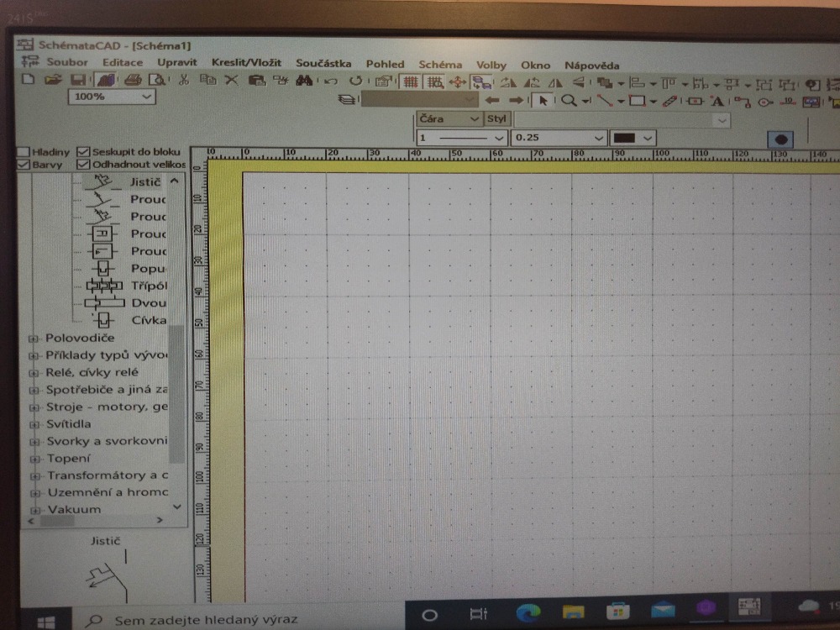Toggle the Barvy checkbox
This screenshot has width=840, height=630.
coord(23,165)
